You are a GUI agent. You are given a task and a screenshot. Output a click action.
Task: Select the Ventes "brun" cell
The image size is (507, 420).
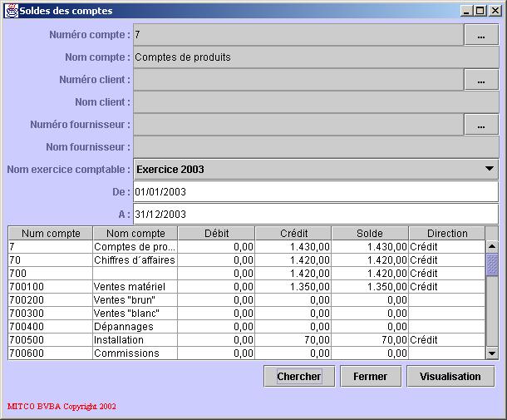(x=135, y=300)
